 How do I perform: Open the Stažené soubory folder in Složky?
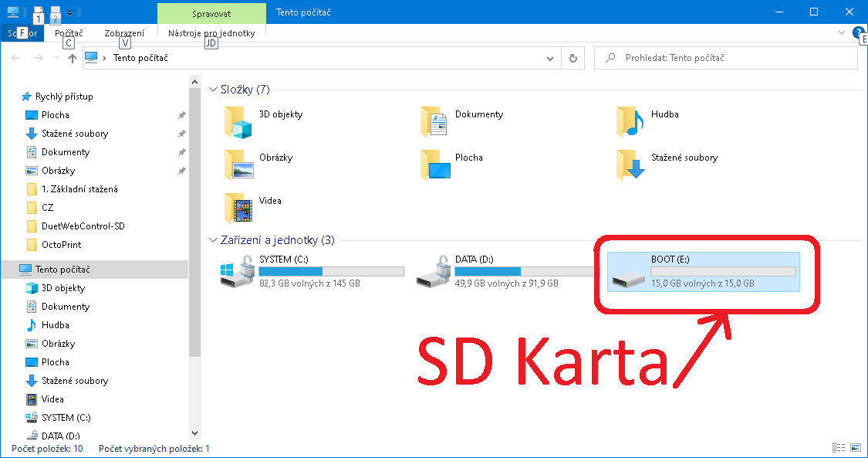(667, 165)
